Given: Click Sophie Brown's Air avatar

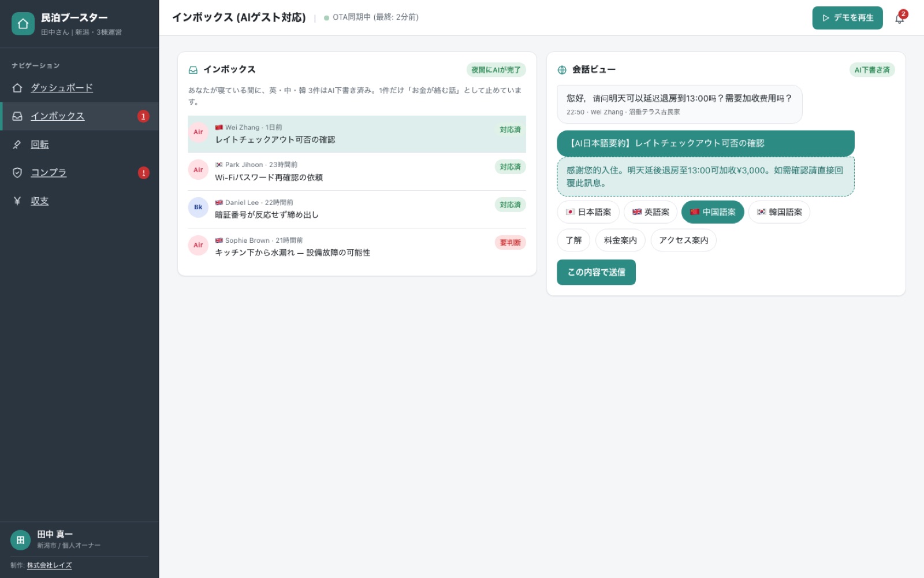Looking at the screenshot, I should point(198,245).
